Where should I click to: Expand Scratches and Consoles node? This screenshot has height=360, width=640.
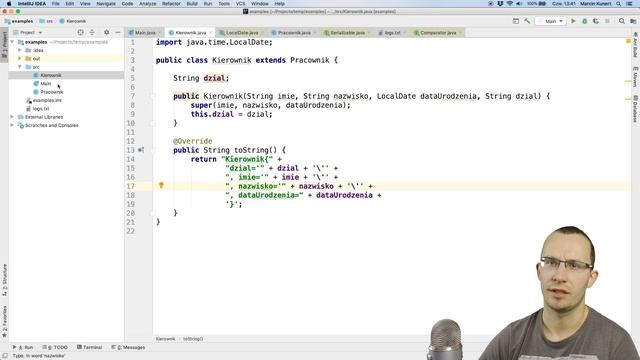tap(13, 125)
